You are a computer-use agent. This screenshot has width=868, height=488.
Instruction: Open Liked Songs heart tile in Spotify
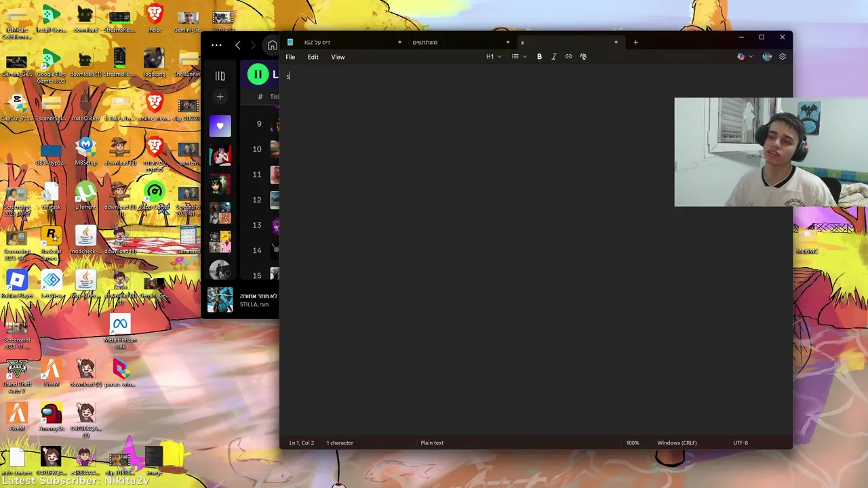coord(220,126)
